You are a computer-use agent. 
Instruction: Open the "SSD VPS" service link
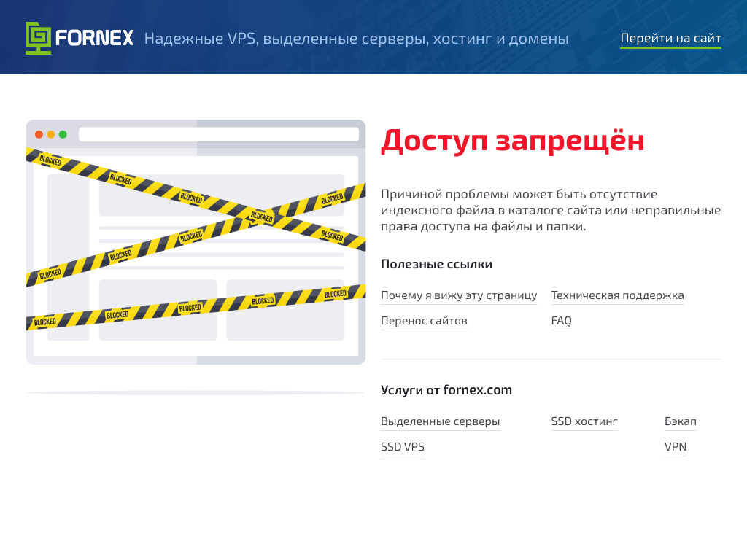[x=402, y=447]
